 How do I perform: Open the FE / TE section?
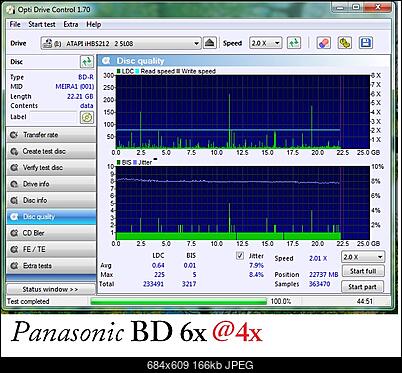(51, 249)
